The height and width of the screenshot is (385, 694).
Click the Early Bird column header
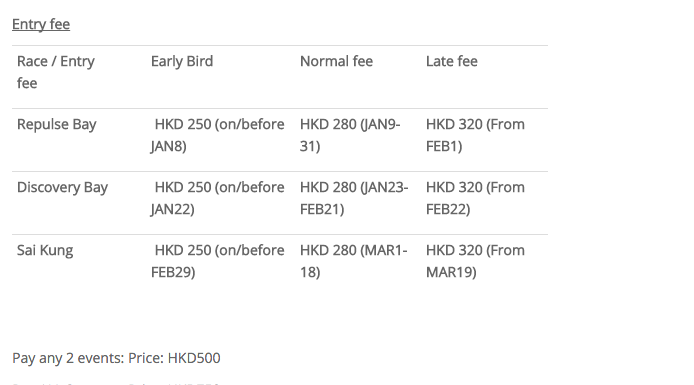click(x=182, y=61)
